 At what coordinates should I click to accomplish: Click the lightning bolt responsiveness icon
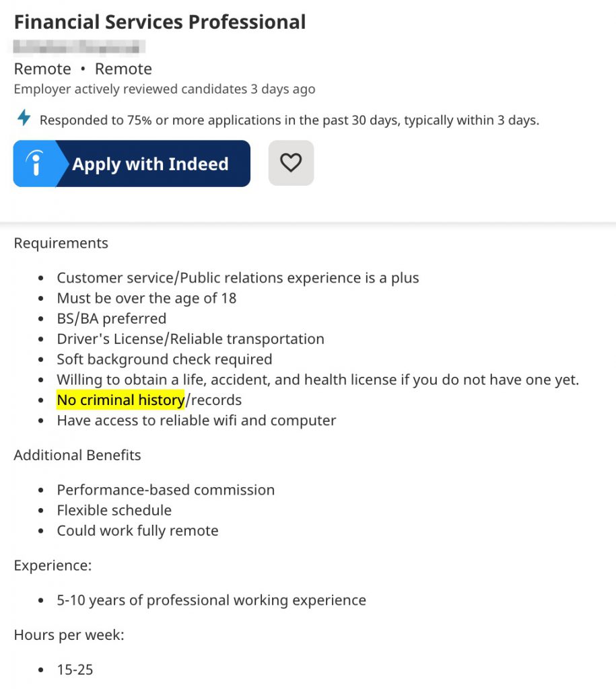(x=24, y=118)
